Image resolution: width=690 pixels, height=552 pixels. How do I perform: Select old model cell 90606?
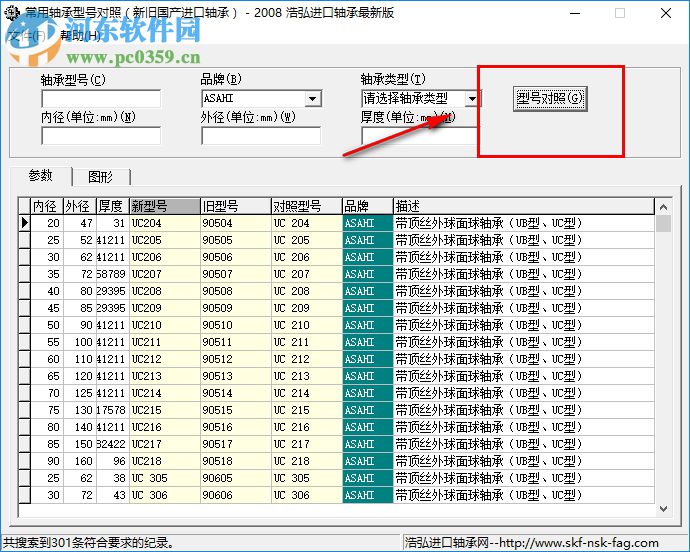point(235,495)
